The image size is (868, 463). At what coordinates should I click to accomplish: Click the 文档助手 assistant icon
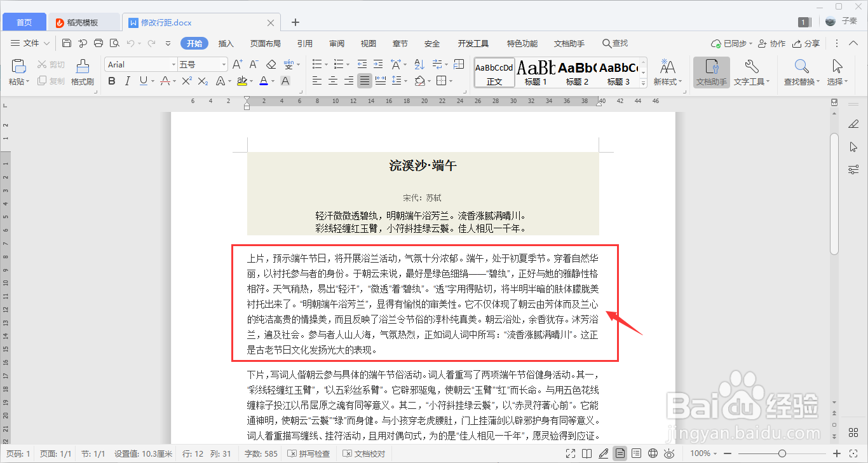710,72
